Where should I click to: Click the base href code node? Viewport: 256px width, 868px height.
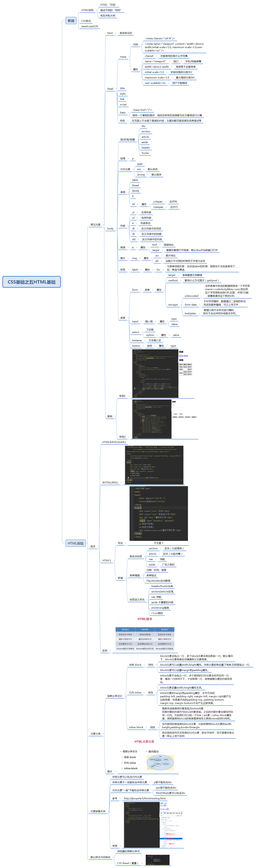tap(142, 110)
